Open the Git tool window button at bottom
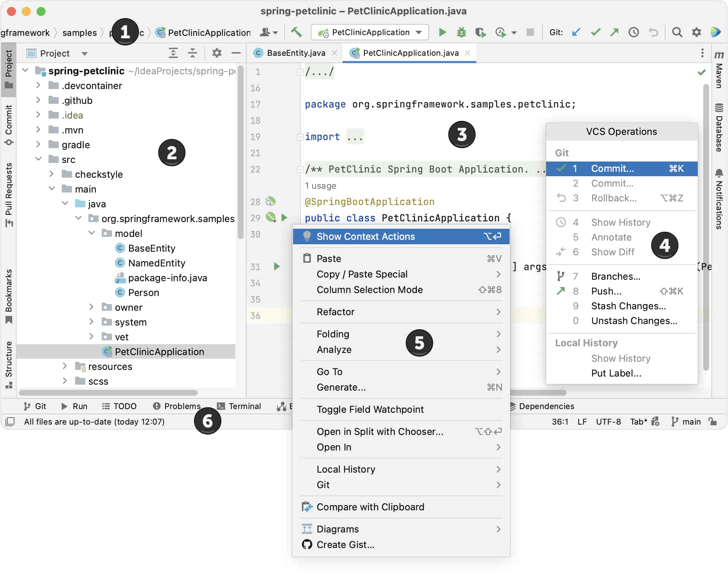Screen dimensions: 728x582 [35, 406]
